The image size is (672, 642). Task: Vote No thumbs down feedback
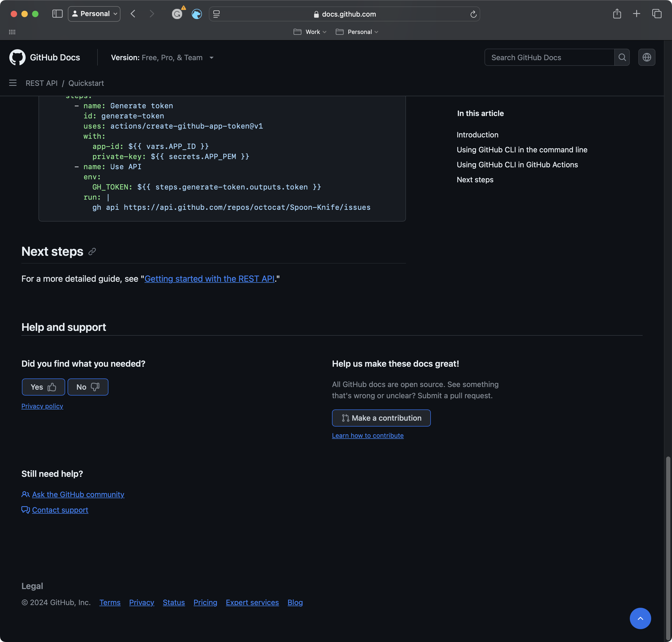(88, 387)
